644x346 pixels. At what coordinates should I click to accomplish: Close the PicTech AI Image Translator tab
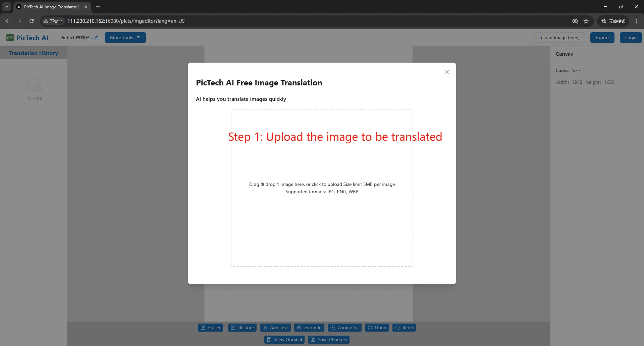86,7
